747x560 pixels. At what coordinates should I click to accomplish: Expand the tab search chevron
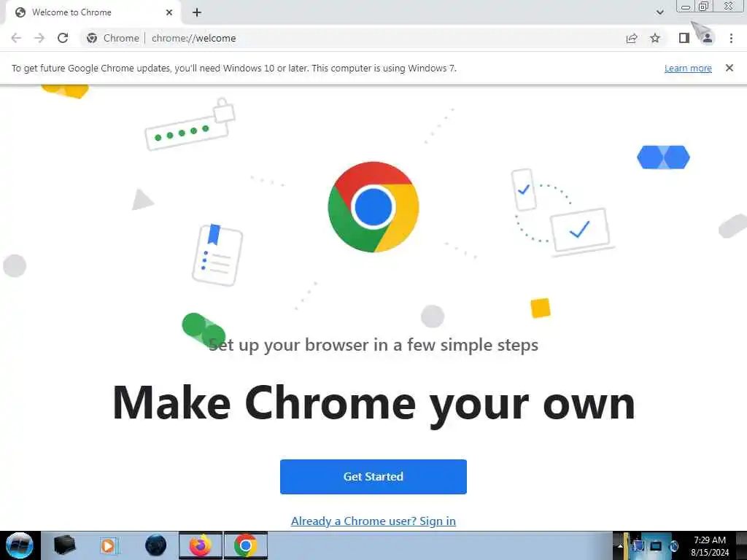point(659,12)
